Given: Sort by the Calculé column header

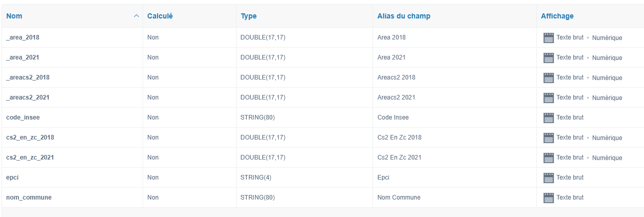Looking at the screenshot, I should click(160, 16).
